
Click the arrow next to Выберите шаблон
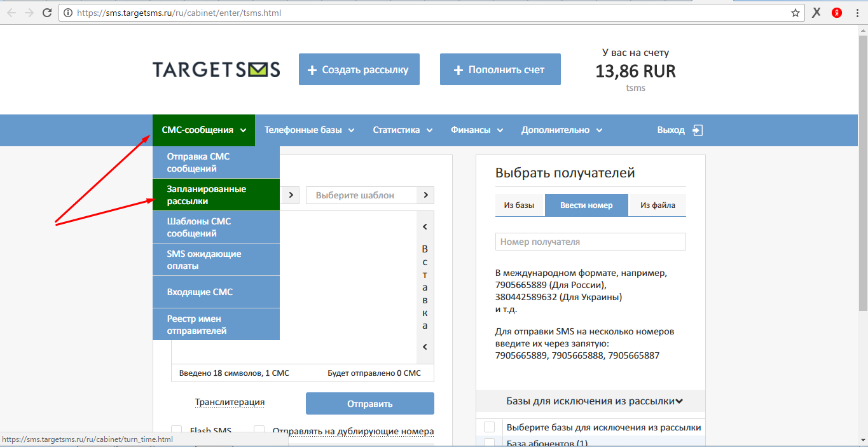(425, 195)
